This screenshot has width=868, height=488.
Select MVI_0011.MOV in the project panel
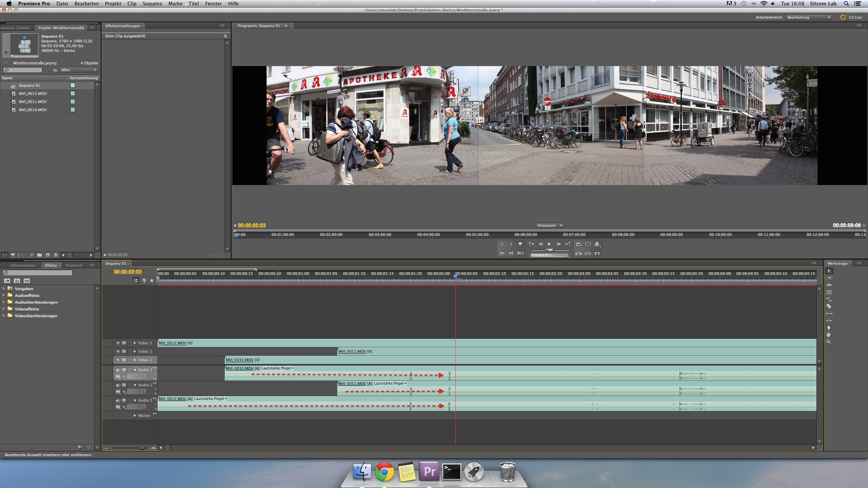click(x=33, y=102)
